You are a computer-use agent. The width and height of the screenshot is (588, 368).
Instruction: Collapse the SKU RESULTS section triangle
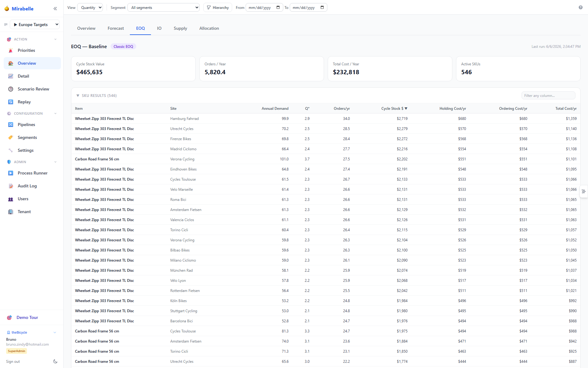point(78,96)
